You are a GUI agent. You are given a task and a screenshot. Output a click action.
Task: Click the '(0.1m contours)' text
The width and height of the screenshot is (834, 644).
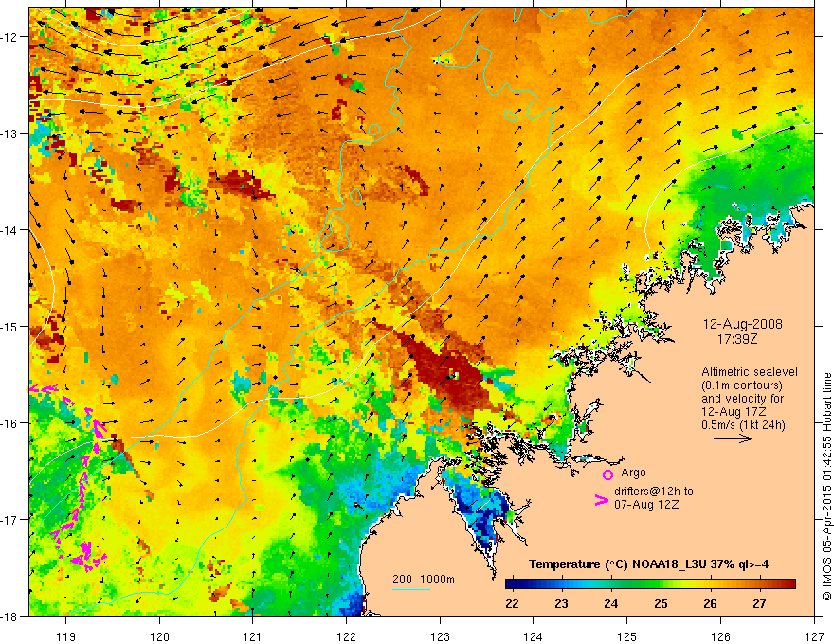coord(742,385)
